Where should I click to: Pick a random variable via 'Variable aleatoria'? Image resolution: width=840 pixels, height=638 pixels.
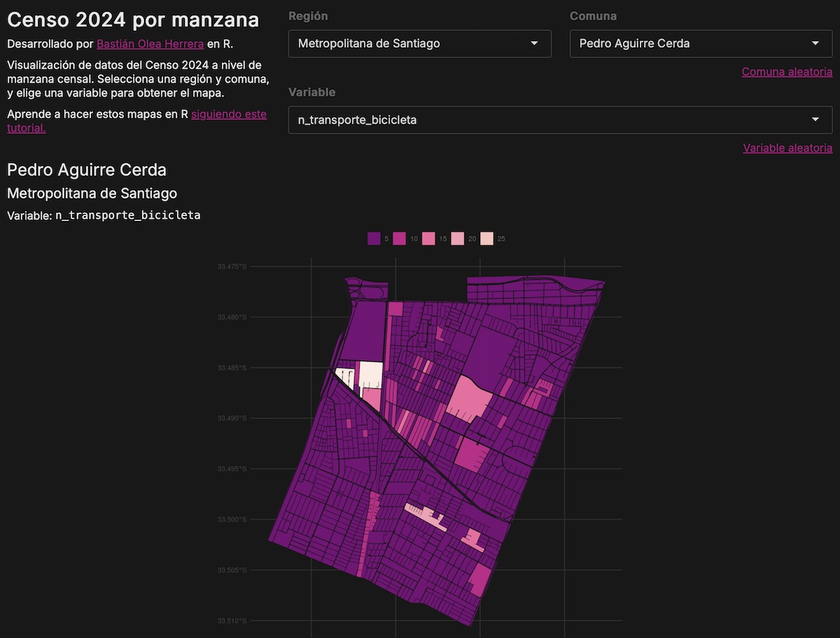pos(787,148)
